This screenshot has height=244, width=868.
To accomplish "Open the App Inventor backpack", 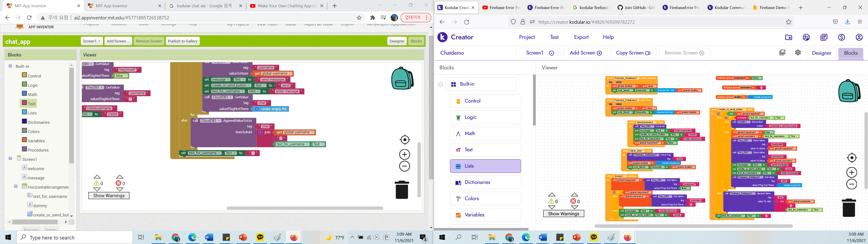I will [x=402, y=79].
